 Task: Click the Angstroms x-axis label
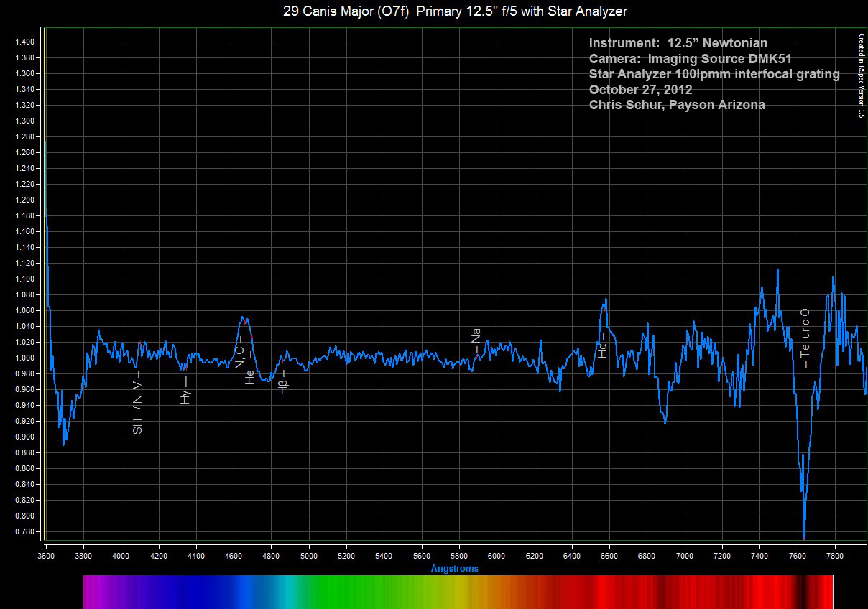455,568
